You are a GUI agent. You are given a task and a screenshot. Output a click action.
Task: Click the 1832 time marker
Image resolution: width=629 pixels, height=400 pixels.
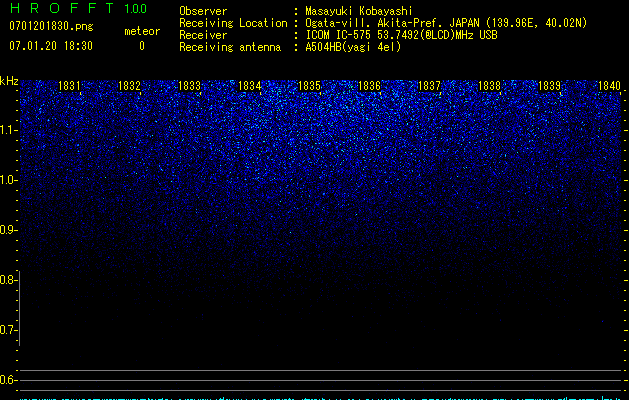coord(130,86)
